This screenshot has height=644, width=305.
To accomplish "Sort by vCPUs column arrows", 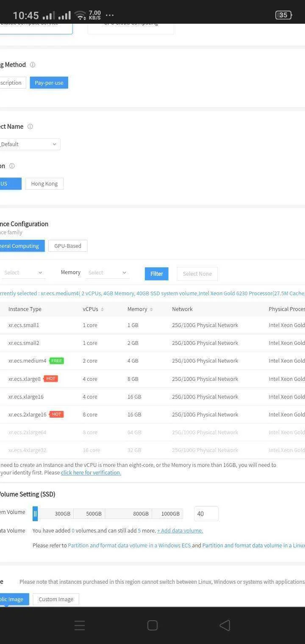I will (x=103, y=309).
